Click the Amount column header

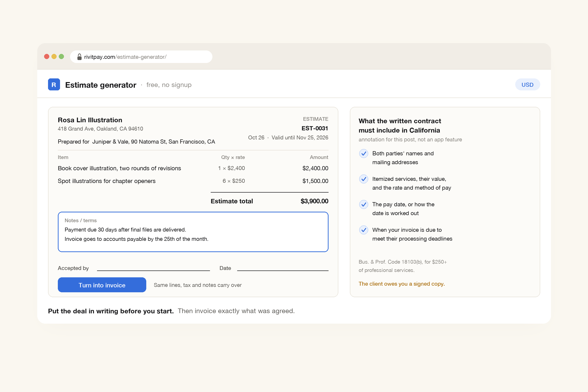pos(319,157)
